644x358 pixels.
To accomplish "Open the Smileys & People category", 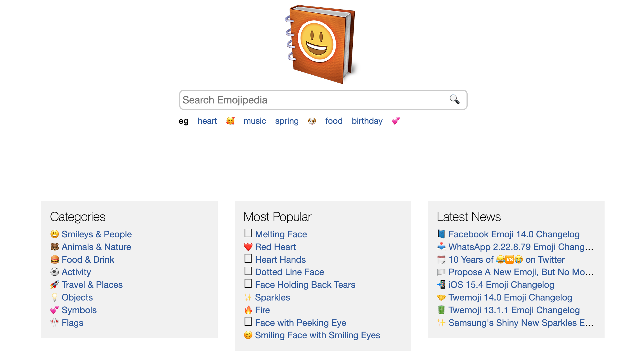I will [x=97, y=234].
